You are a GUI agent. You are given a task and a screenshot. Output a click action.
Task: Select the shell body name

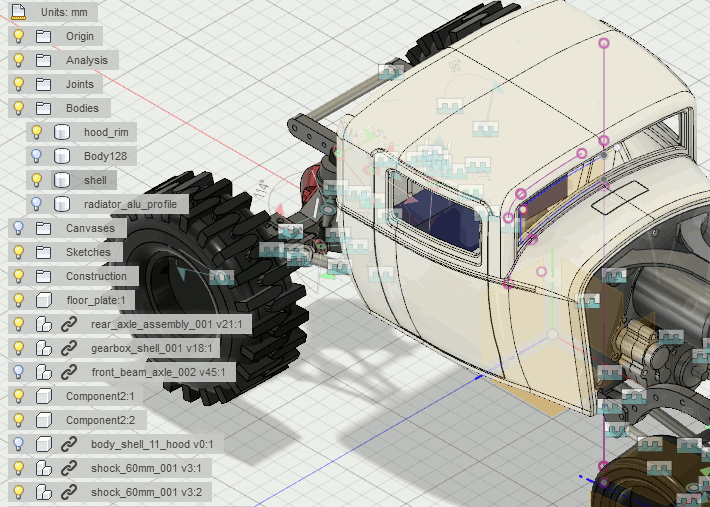coord(95,180)
